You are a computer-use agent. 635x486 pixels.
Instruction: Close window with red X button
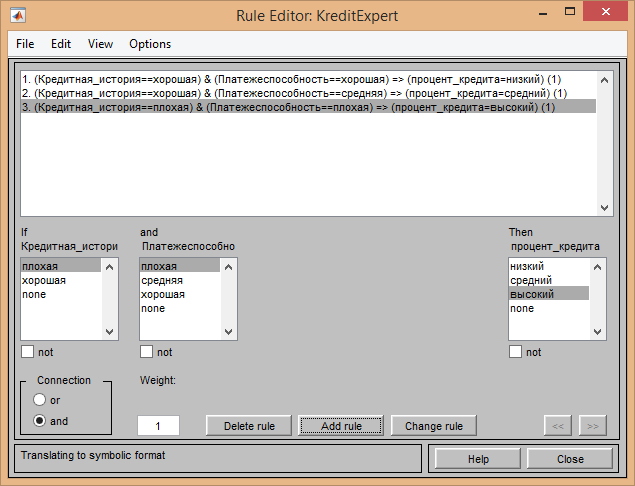pos(605,11)
